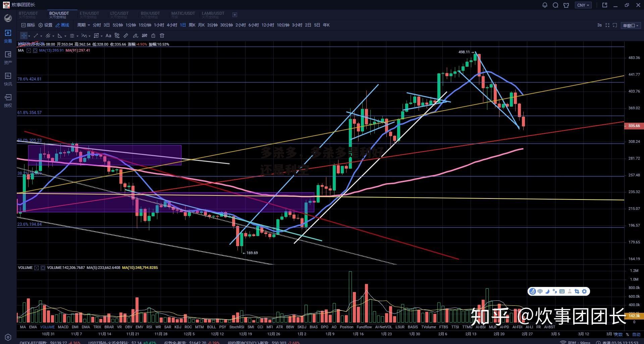
Task: Click the 3s refresh interval
Action: pos(599,25)
